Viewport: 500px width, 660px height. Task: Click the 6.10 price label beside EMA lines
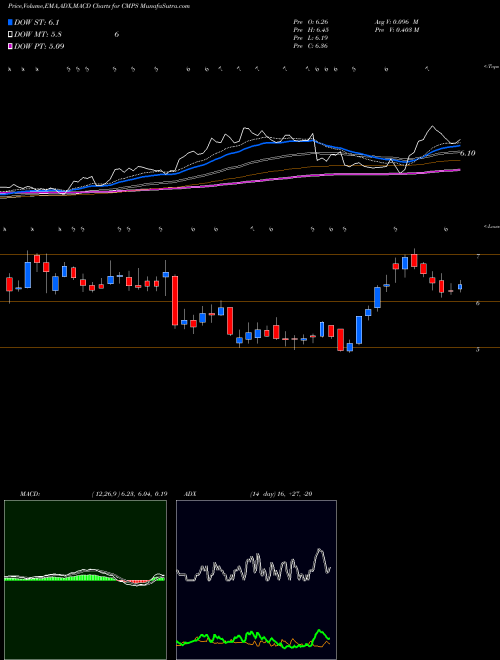467,154
